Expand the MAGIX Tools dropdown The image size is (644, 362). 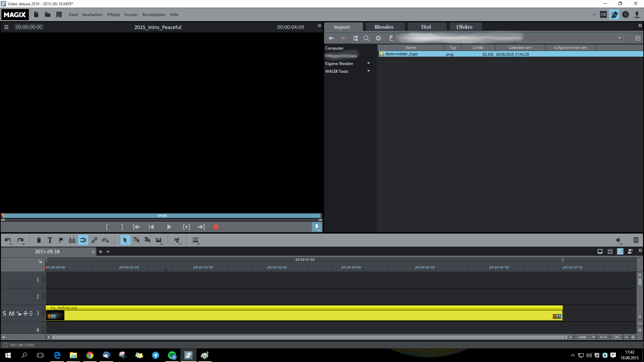point(369,71)
